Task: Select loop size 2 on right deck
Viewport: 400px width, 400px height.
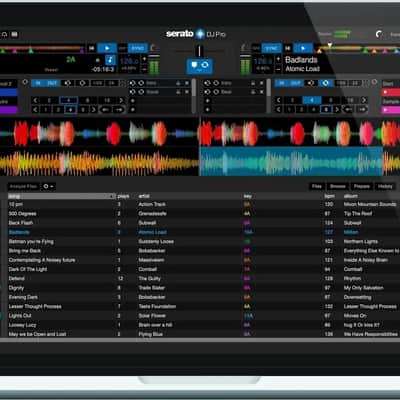Action: [292, 100]
